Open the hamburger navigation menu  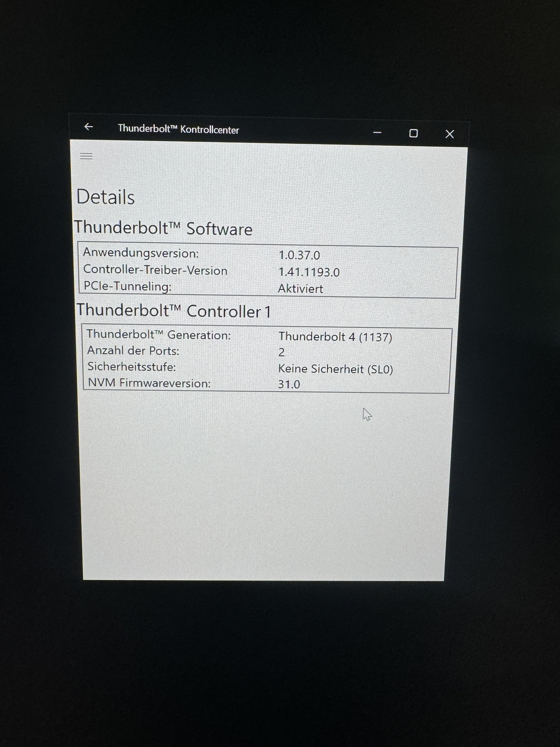point(86,156)
